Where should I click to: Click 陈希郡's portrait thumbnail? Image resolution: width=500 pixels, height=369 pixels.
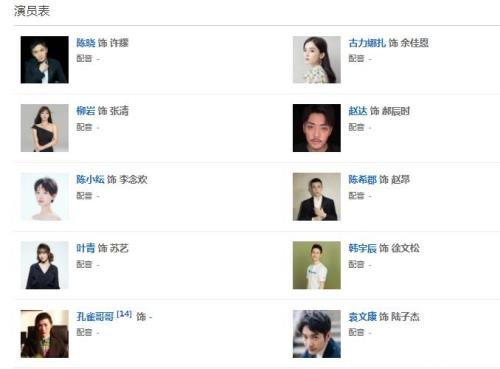point(317,197)
